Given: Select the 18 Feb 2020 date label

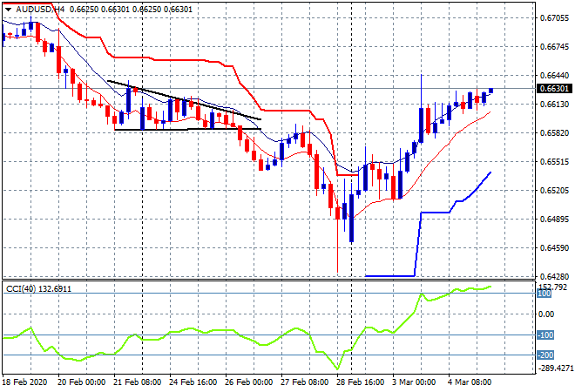Looking at the screenshot, I should coord(24,382).
